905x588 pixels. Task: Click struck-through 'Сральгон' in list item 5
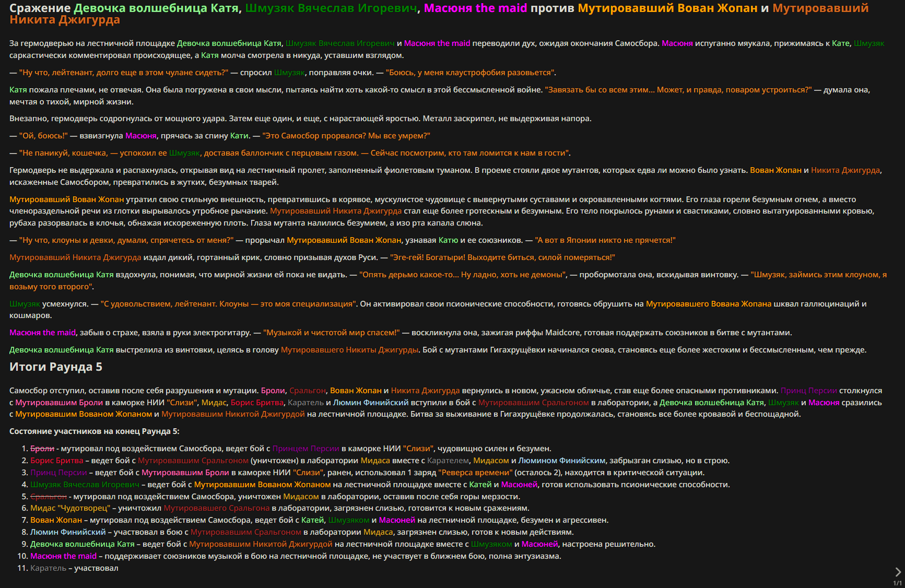49,497
